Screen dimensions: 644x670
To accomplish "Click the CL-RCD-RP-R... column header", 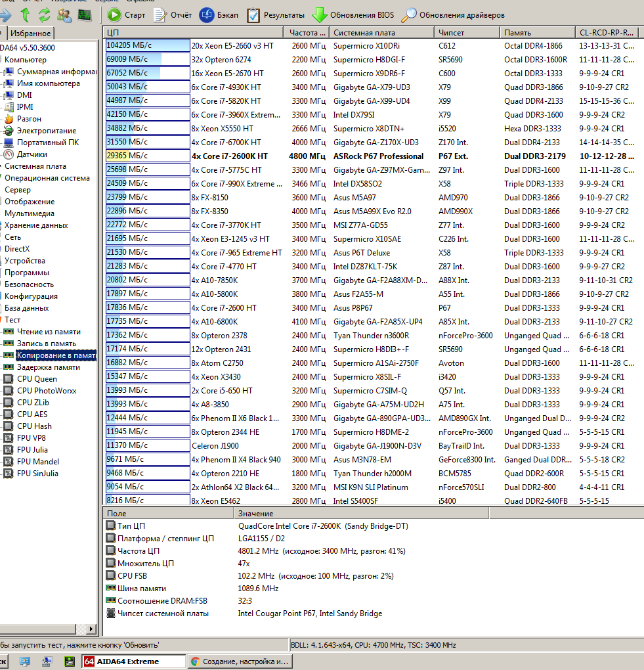I will [607, 32].
